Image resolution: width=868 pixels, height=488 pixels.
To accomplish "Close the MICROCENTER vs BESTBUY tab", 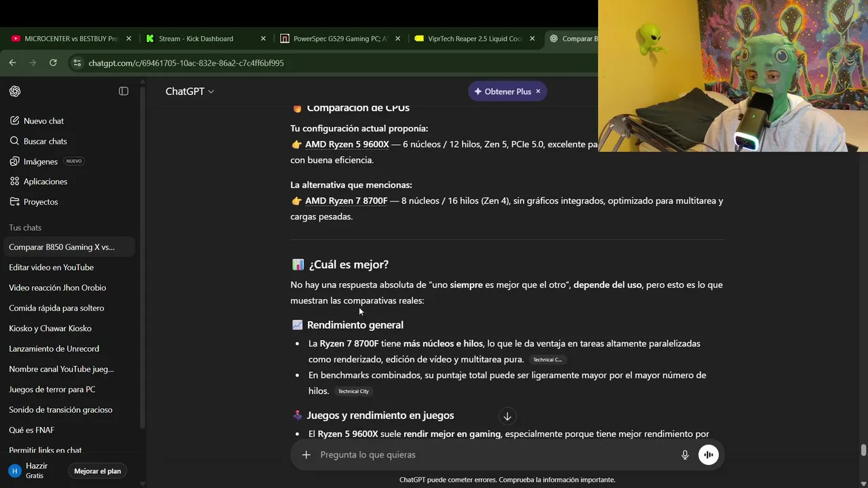I will (x=129, y=39).
